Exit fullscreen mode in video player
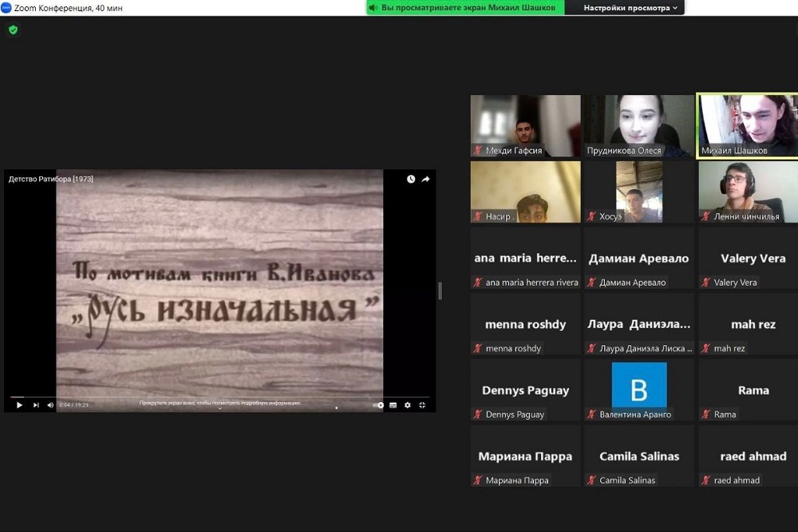The width and height of the screenshot is (798, 532). [x=422, y=405]
